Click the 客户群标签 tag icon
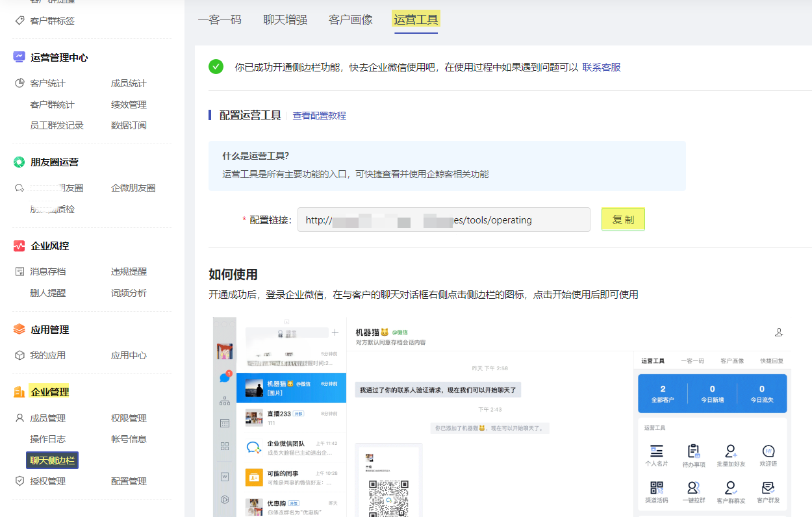812x517 pixels. point(19,21)
